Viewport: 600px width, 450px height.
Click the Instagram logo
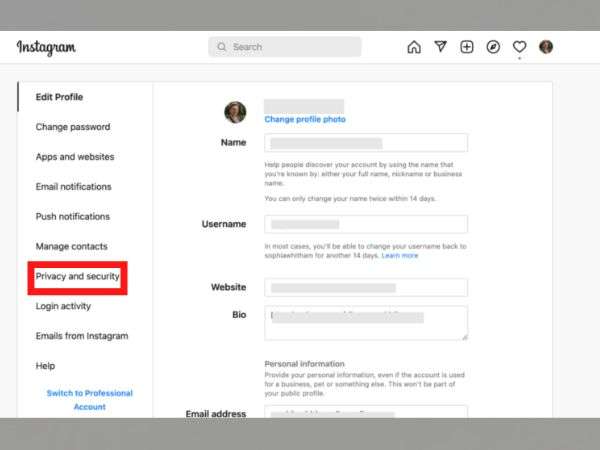pos(46,47)
